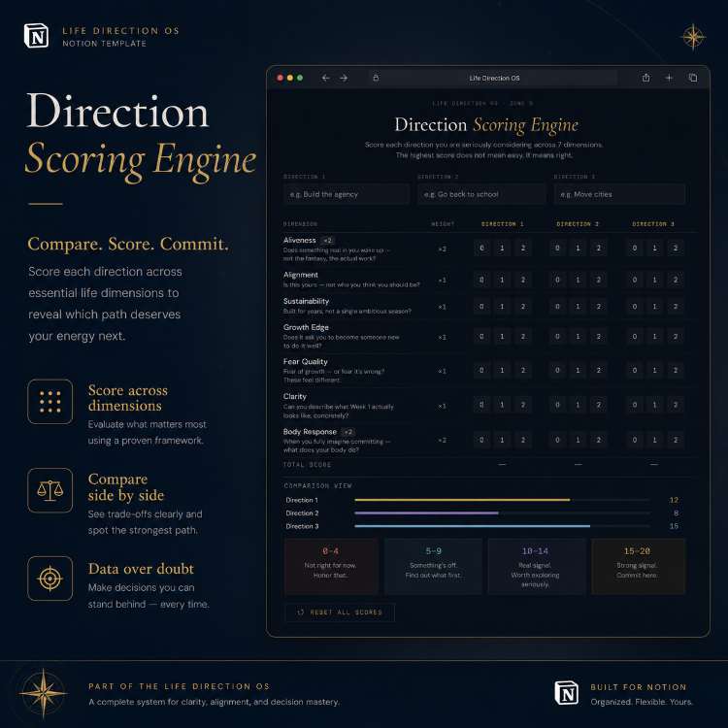Click 'Part of the Life Direction OS' text

pos(179,686)
